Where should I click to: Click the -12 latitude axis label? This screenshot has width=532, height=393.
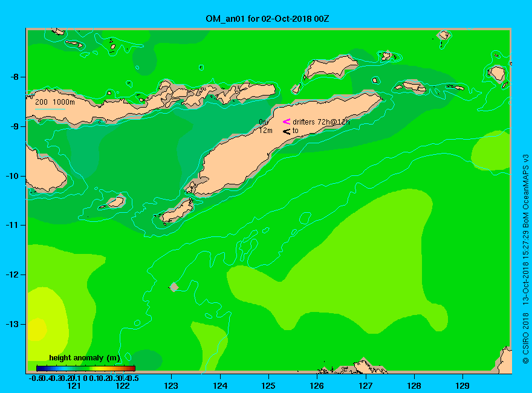(x=12, y=274)
